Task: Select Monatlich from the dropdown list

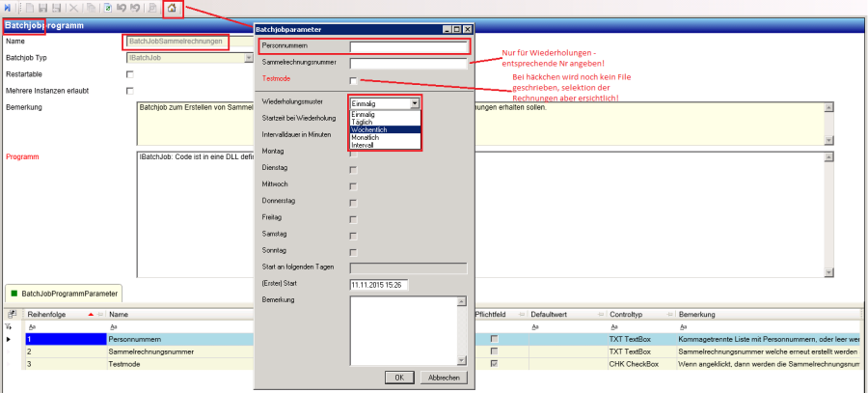Action: (x=366, y=137)
